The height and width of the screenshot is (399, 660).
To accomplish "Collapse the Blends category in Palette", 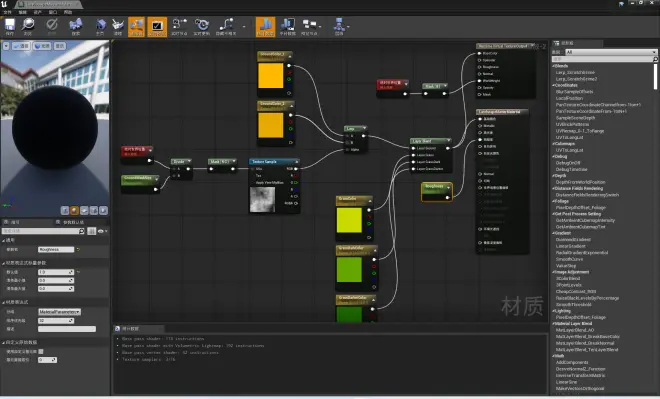I will (554, 66).
